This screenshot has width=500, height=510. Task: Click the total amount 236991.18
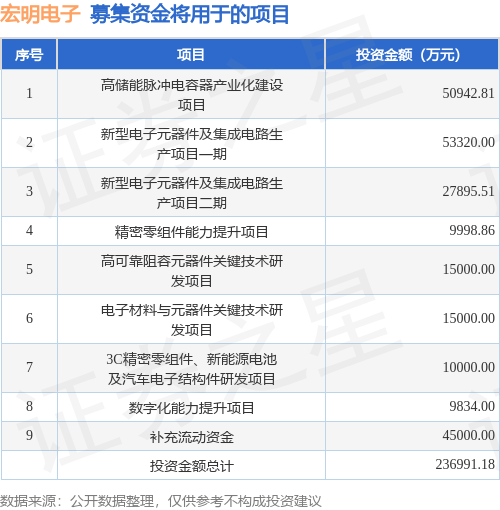pos(465,464)
